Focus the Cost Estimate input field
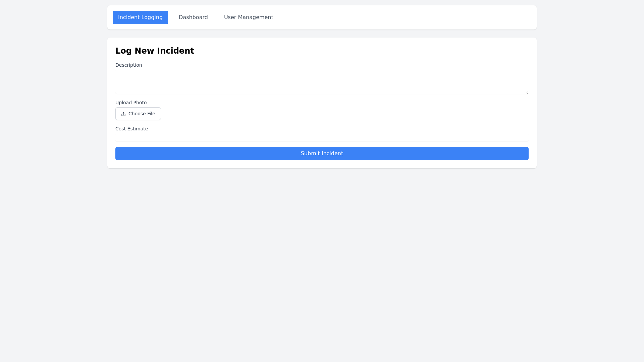Screen dimensions: 644x362 click(322, 137)
